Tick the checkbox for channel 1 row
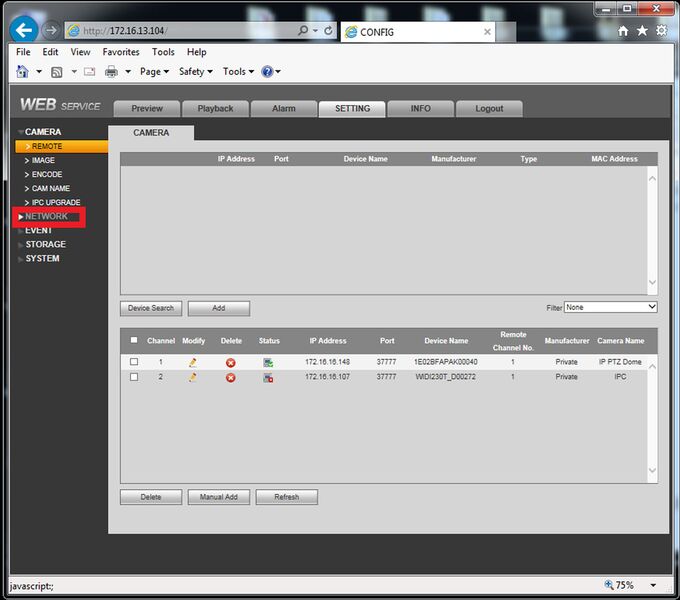This screenshot has height=600, width=680. click(x=134, y=362)
